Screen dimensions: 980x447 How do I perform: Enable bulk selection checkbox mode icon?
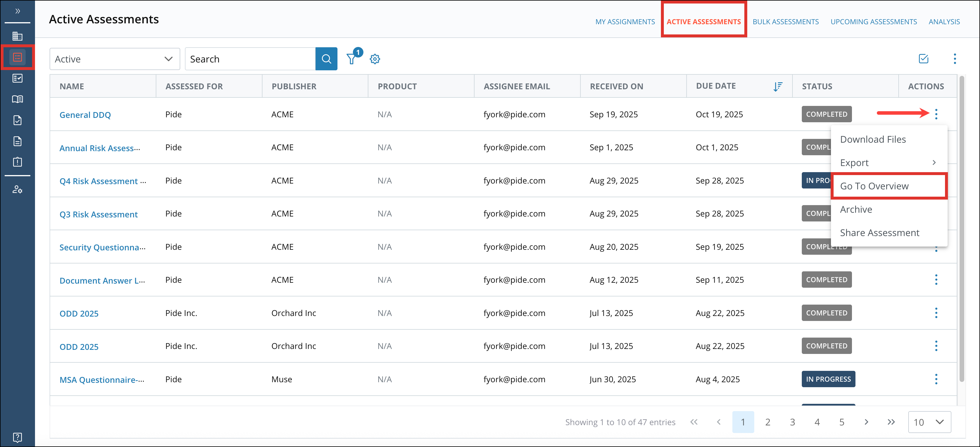coord(924,59)
